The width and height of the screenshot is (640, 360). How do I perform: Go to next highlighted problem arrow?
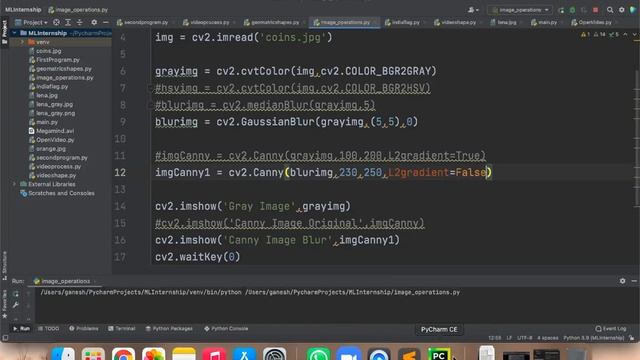click(634, 35)
